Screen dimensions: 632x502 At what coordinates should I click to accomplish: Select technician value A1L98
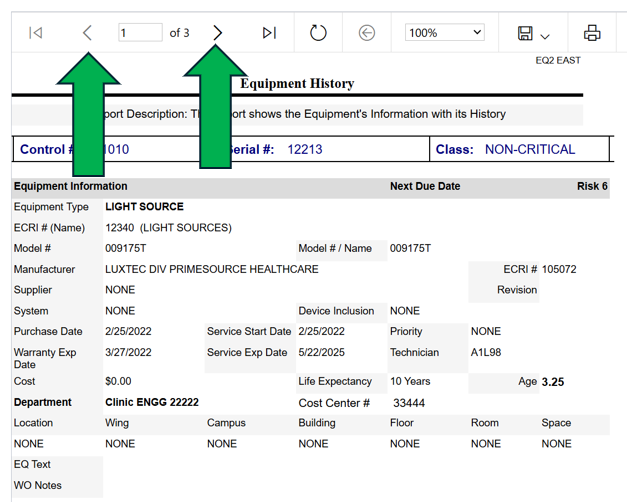(486, 353)
